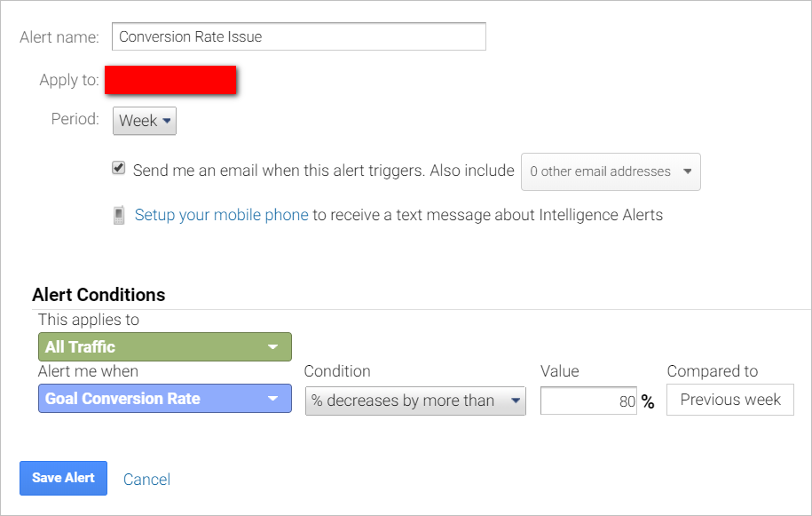Click the Cancel link
Viewport: 812px width, 516px height.
pyautogui.click(x=146, y=479)
